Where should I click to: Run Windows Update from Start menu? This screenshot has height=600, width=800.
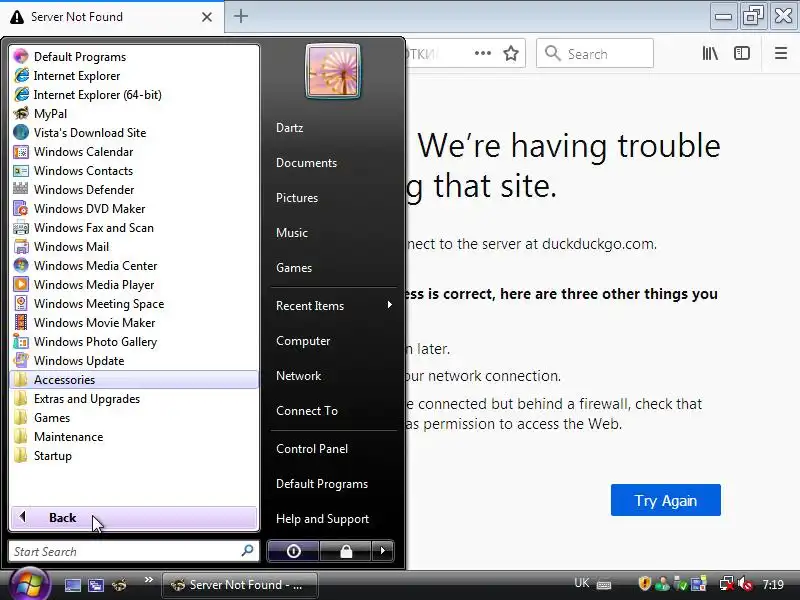134,361
